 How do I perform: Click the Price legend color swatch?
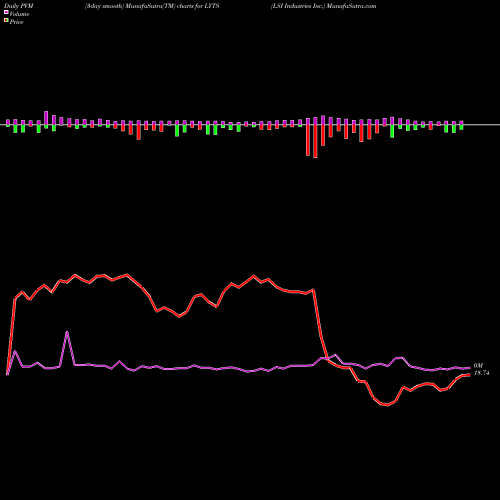click(6, 21)
